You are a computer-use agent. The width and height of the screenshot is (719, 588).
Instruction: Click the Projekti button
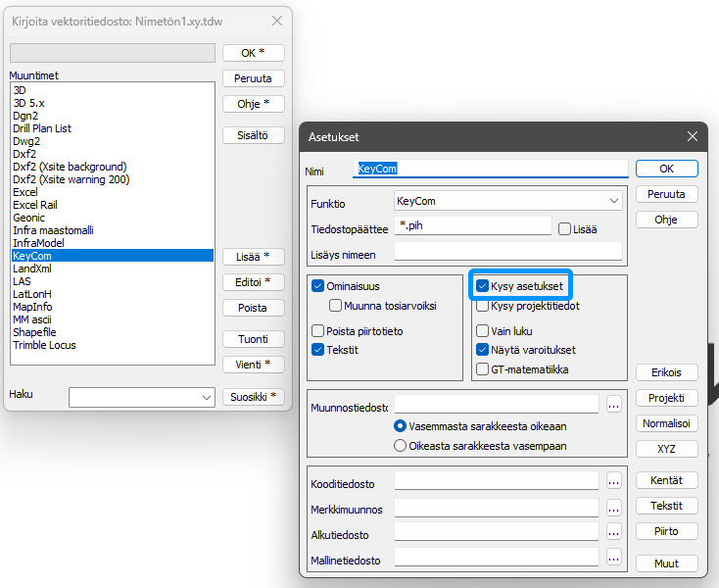[x=666, y=399]
